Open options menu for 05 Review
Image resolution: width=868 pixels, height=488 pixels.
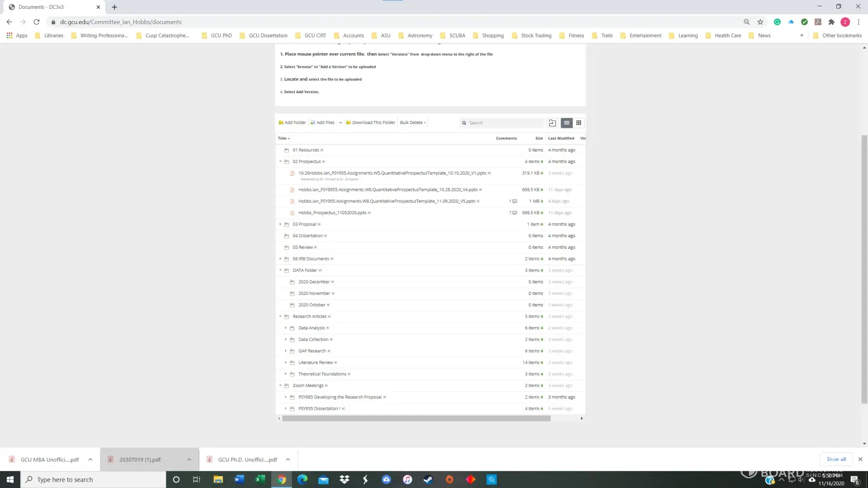point(315,247)
